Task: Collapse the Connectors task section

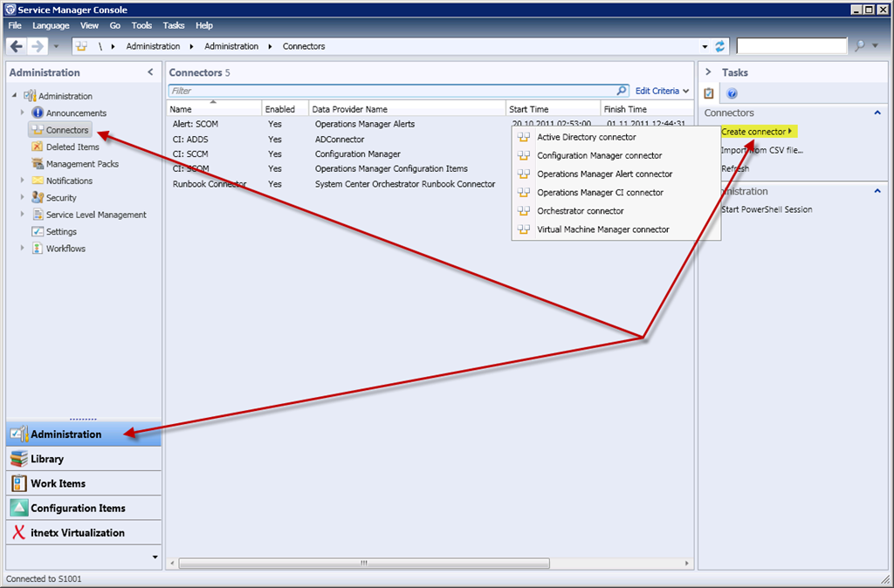Action: (x=877, y=113)
